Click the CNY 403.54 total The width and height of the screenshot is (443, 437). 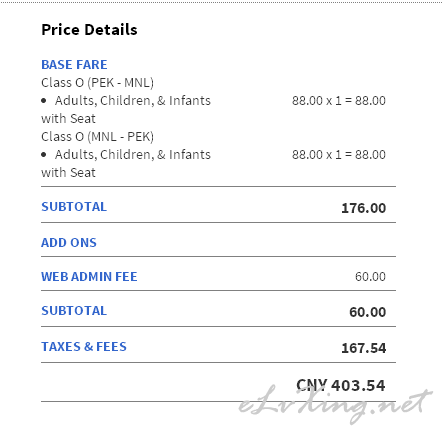pyautogui.click(x=341, y=386)
